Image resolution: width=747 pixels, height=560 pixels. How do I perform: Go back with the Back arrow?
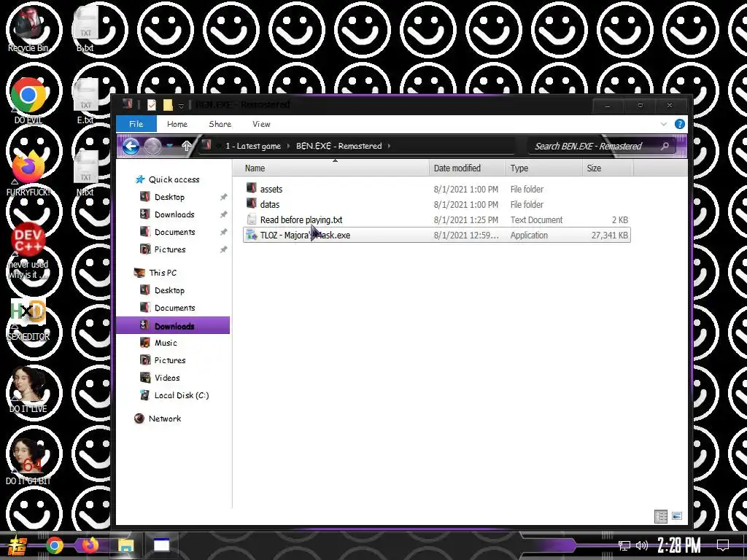point(131,146)
